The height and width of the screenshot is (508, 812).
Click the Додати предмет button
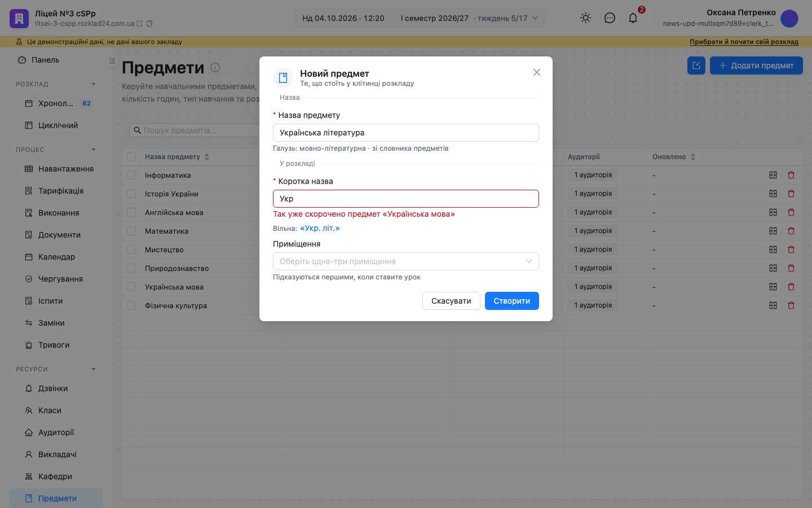(756, 65)
